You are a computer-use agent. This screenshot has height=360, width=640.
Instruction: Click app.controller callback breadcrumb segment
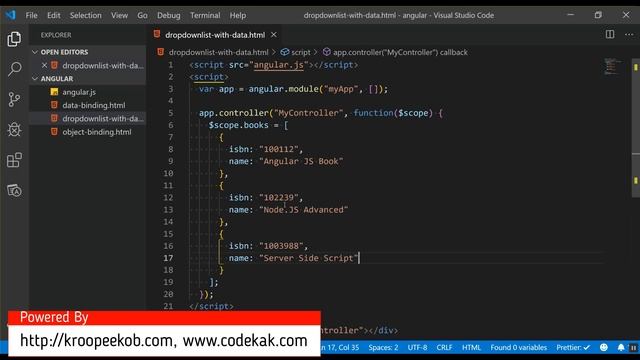[400, 52]
